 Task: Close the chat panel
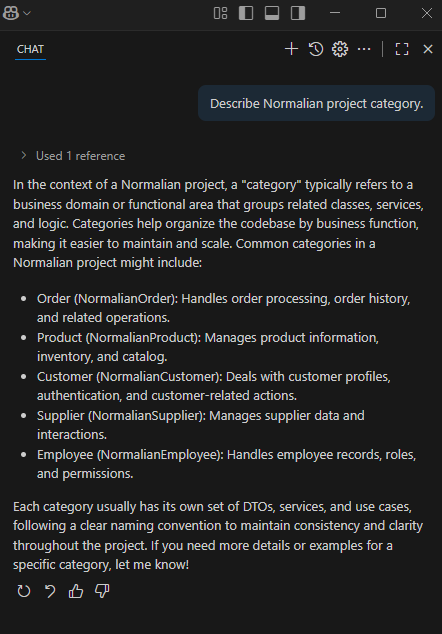pyautogui.click(x=428, y=49)
